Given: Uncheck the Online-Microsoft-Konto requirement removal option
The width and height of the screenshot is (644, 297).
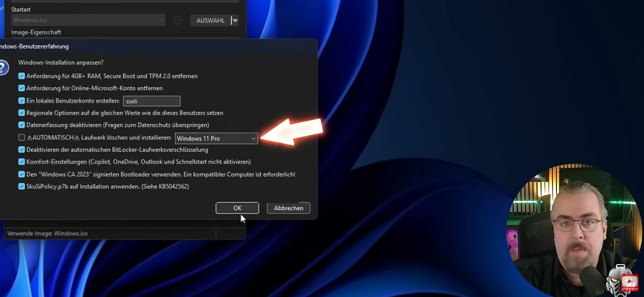Looking at the screenshot, I should (21, 88).
